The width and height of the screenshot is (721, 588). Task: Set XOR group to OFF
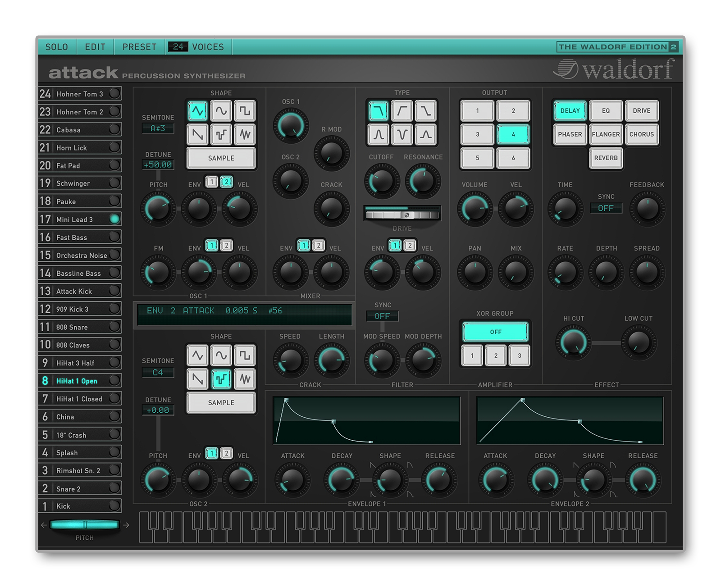[x=495, y=332]
